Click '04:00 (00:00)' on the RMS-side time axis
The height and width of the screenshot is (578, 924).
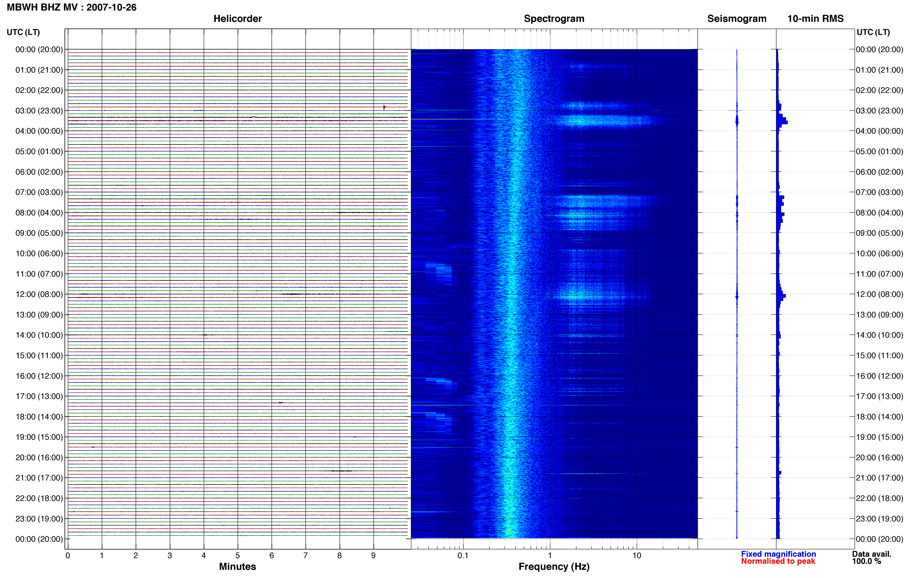point(879,131)
